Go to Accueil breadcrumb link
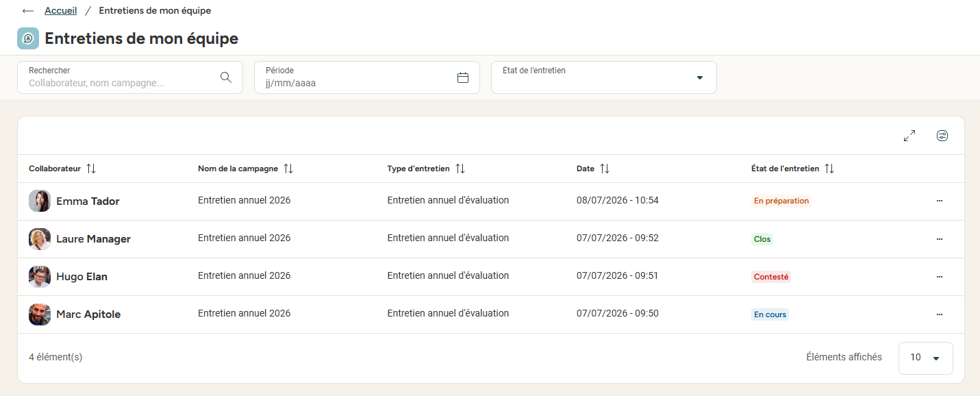This screenshot has height=396, width=980. tap(61, 10)
